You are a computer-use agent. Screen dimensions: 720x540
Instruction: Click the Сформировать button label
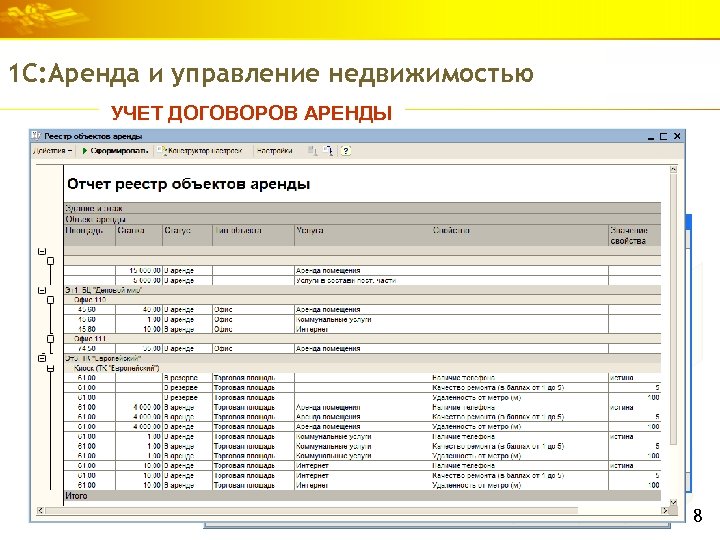(119, 151)
